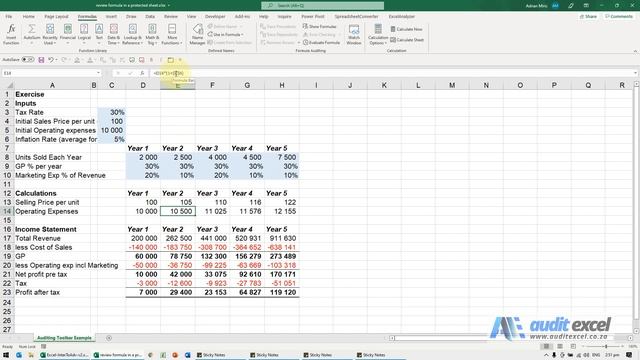Switch to Page Layout view in status bar
This screenshot has height=360, width=640.
click(560, 347)
